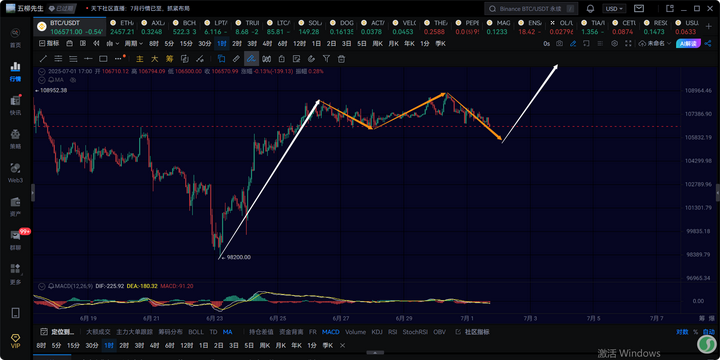Image resolution: width=720 pixels, height=360 pixels.
Task: Open the USD currency dropdown
Action: 614,9
